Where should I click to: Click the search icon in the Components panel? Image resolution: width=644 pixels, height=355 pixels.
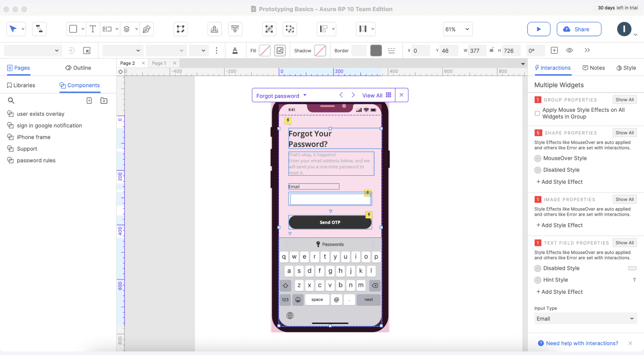pyautogui.click(x=11, y=100)
